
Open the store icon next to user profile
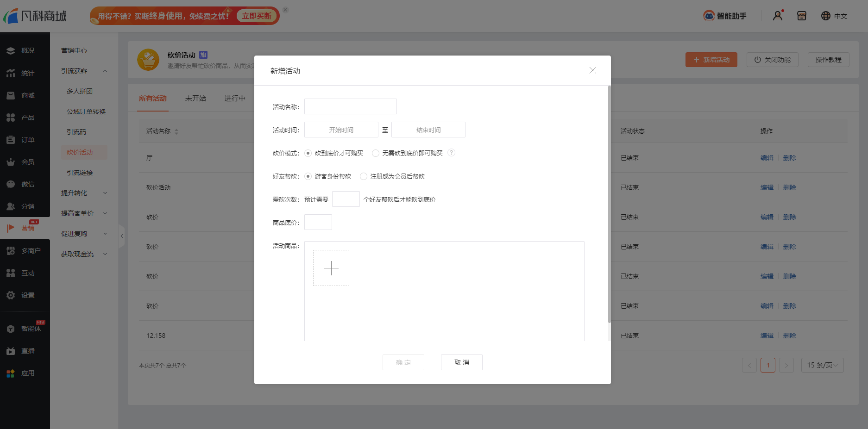click(x=801, y=16)
